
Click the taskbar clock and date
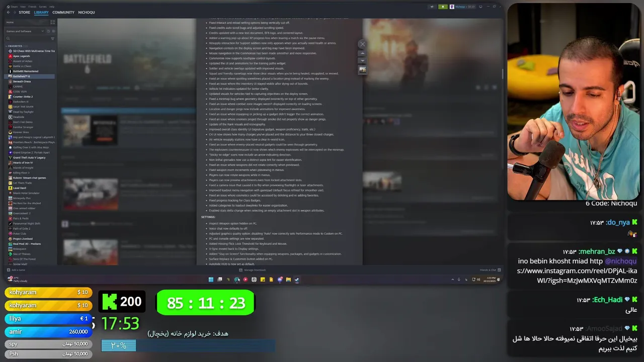point(490,280)
